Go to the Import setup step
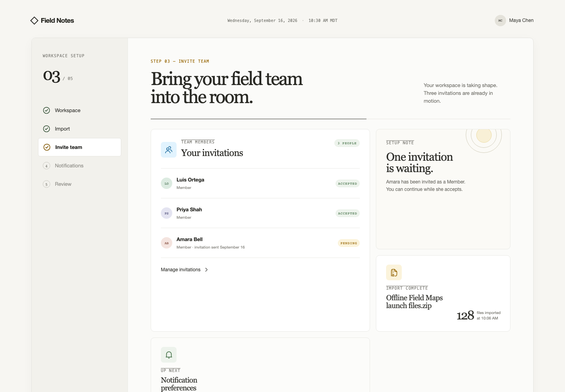Viewport: 565px width, 392px height. (80, 129)
